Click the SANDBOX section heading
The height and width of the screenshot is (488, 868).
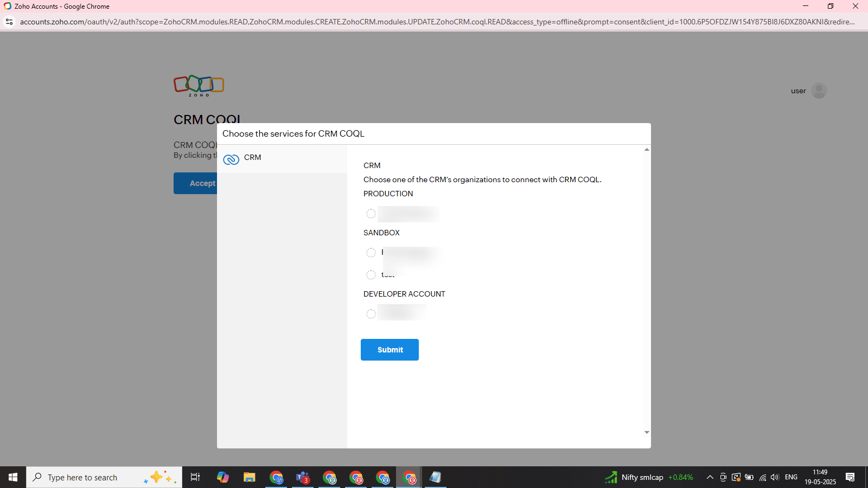click(381, 233)
